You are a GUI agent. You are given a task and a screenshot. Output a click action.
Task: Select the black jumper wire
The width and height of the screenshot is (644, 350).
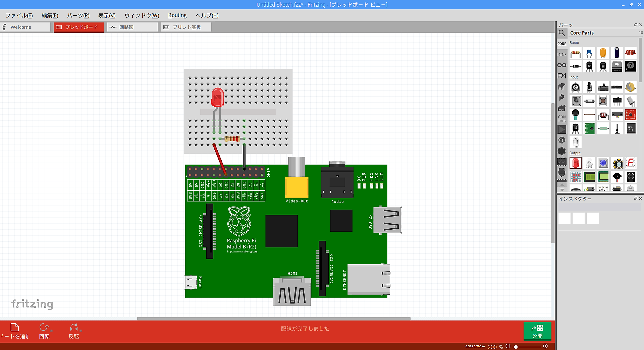(x=244, y=157)
